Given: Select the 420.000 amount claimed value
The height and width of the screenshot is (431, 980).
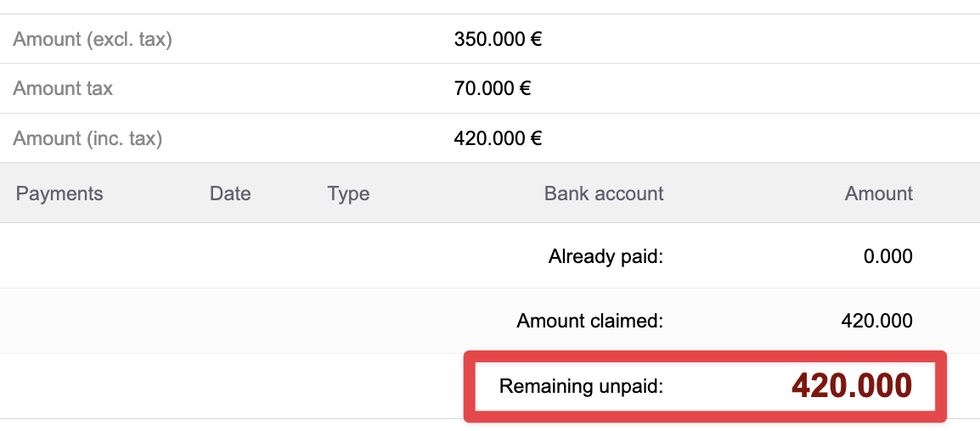Looking at the screenshot, I should click(x=876, y=322).
